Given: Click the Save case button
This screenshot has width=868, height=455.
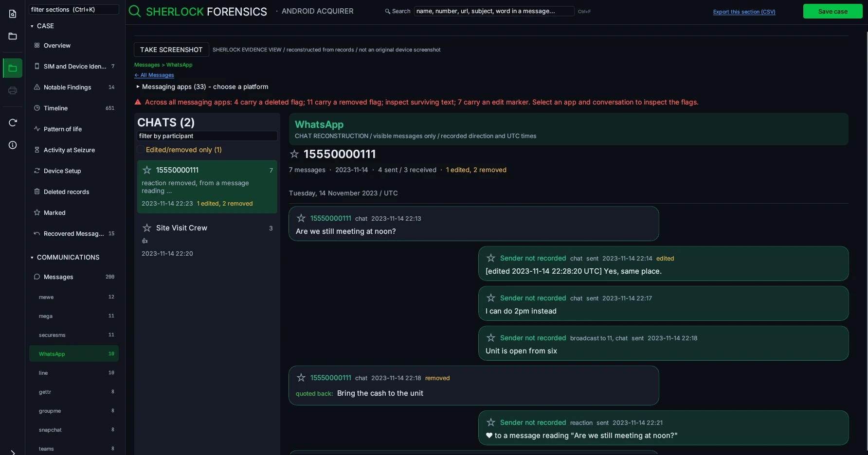Looking at the screenshot, I should point(832,11).
